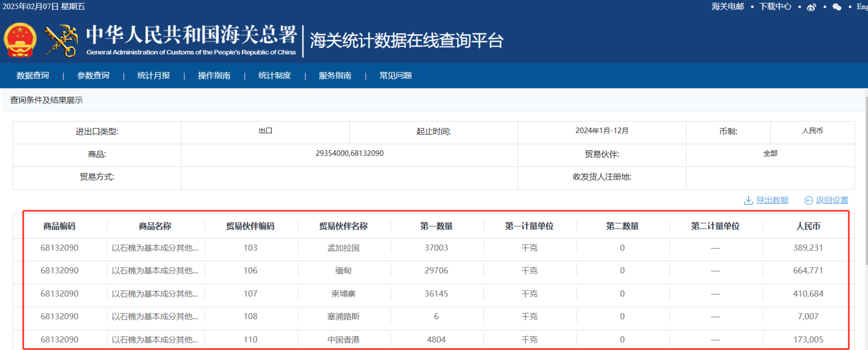
Task: Click the WeChat icon in the top bar
Action: [837, 7]
